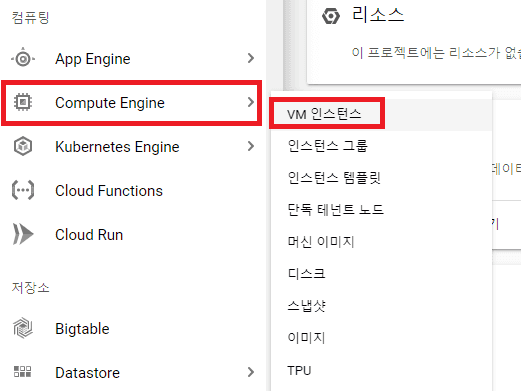Click the 컴퓨팅 section heading
This screenshot has width=521, height=391.
[x=30, y=17]
